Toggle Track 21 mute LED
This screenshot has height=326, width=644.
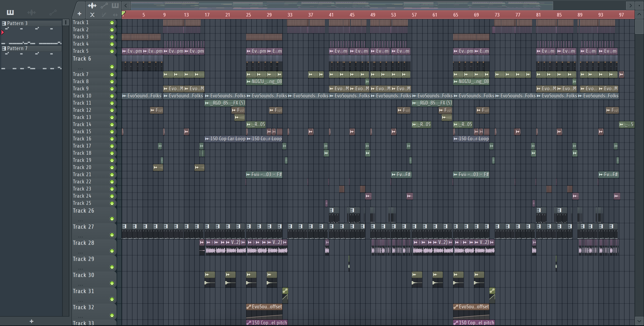112,175
